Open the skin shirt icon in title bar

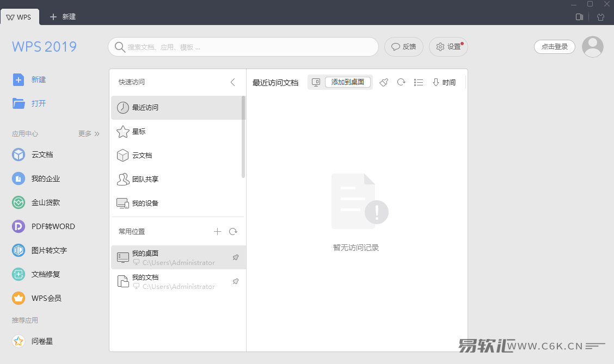pos(600,17)
